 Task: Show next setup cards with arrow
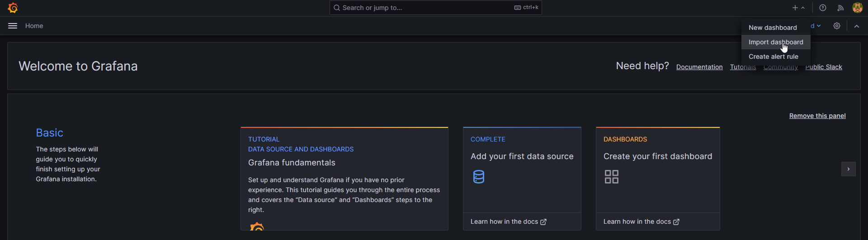[848, 169]
